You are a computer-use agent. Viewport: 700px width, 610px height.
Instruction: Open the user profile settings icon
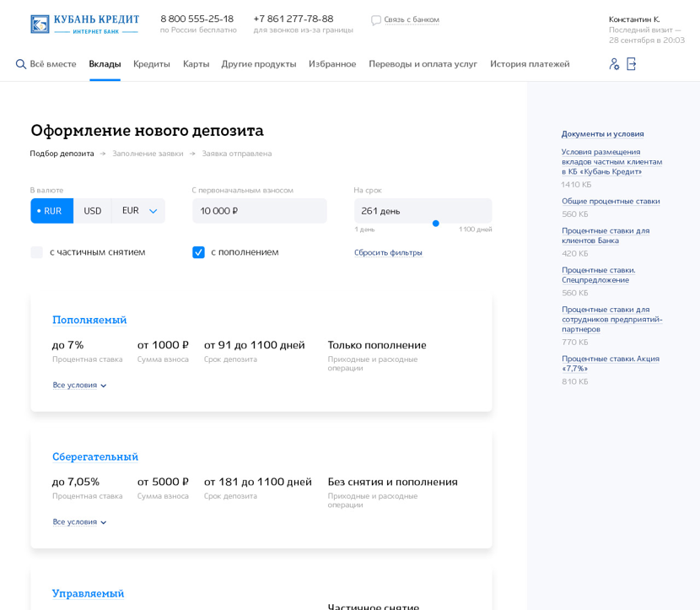click(614, 64)
